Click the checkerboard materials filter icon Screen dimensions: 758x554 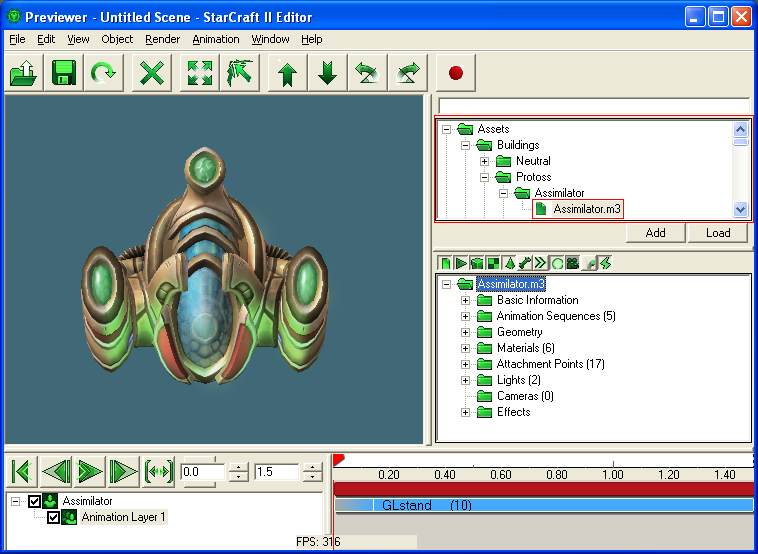493,263
